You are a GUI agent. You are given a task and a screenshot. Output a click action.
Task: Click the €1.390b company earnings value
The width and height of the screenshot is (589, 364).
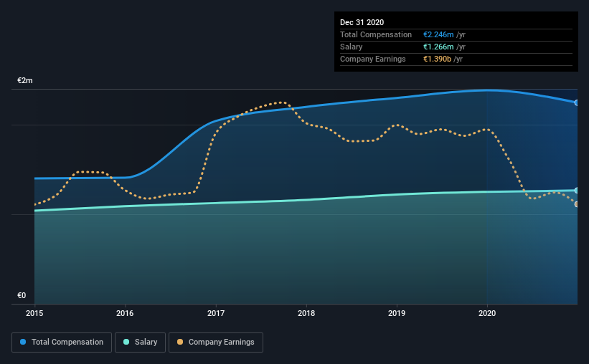click(437, 59)
